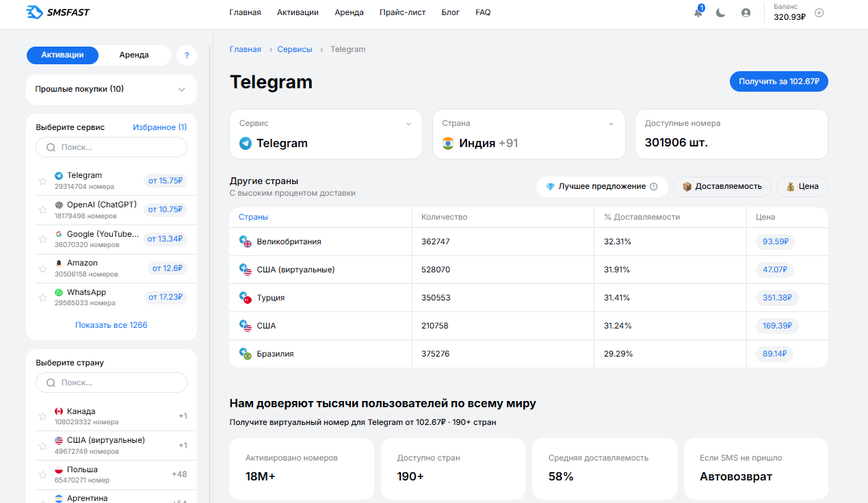868x503 pixels.
Task: Favorite WhatsApp with its star
Action: 42,298
